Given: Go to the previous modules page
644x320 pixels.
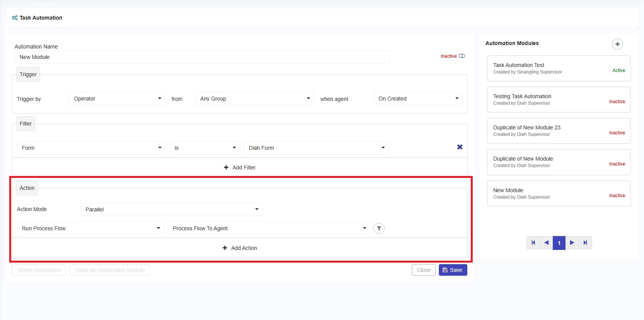Looking at the screenshot, I should [546, 243].
